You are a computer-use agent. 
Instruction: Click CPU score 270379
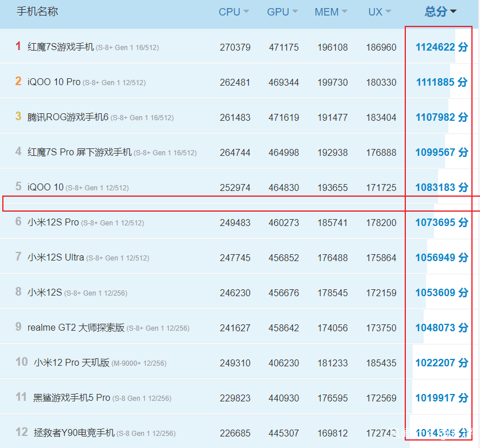tap(235, 48)
